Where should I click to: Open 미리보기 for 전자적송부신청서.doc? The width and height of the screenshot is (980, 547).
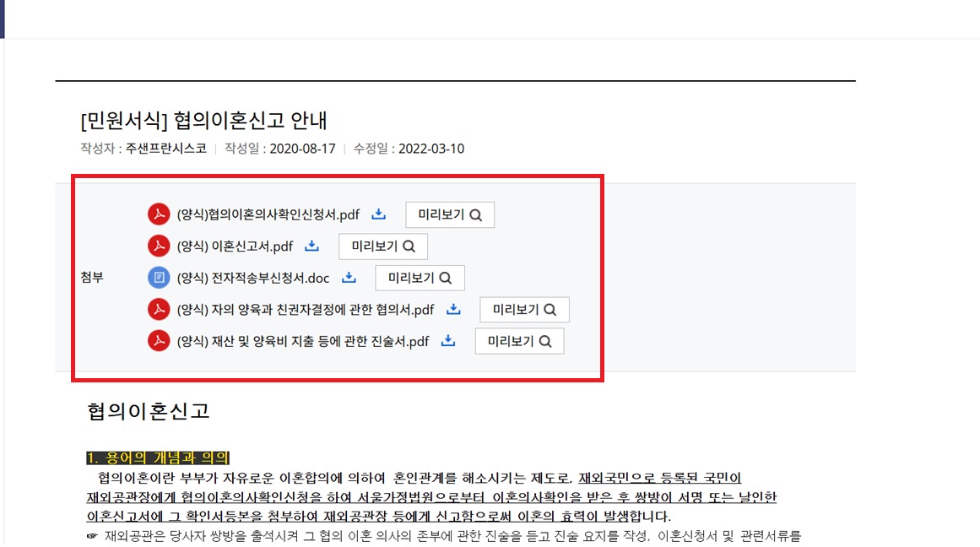pyautogui.click(x=420, y=279)
